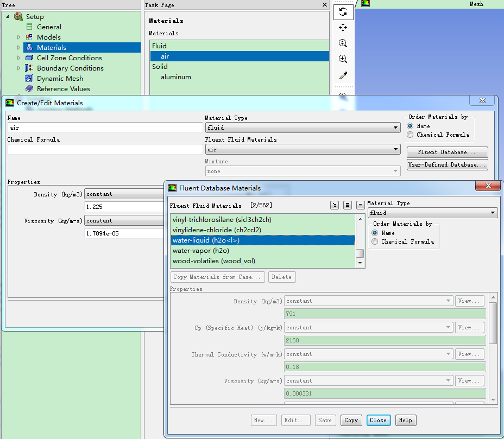Viewport: 504px width, 439px height.
Task: Activate the pan view tool
Action: (343, 27)
